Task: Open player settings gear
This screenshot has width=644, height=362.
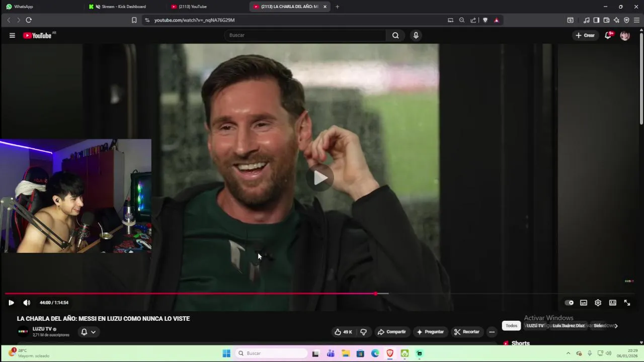Action: click(x=598, y=303)
